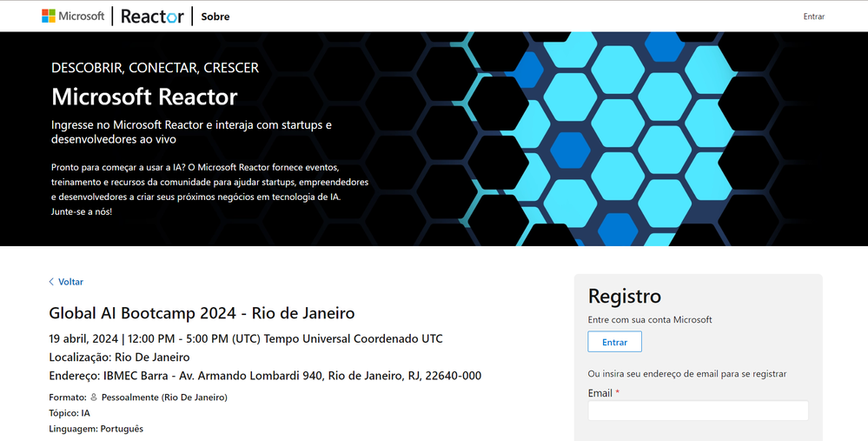Click the Microsoft logo icon
This screenshot has height=441, width=868.
point(49,16)
